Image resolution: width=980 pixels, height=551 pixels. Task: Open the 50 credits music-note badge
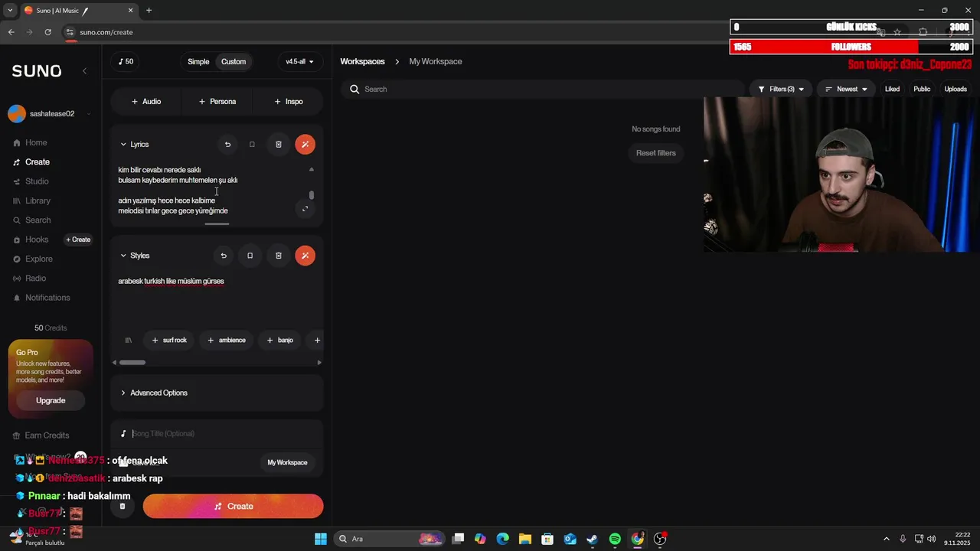point(125,61)
